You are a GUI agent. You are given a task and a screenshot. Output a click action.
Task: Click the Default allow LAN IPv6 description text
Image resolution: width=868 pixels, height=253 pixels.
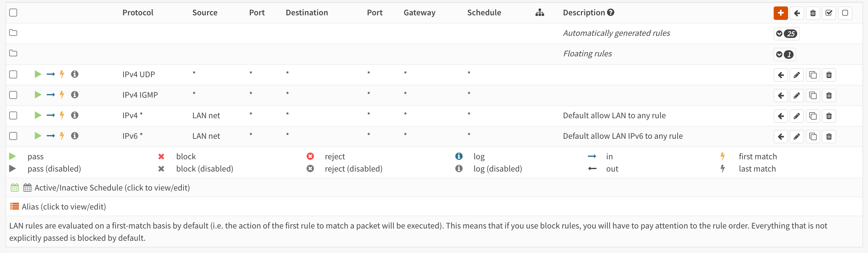(x=623, y=136)
